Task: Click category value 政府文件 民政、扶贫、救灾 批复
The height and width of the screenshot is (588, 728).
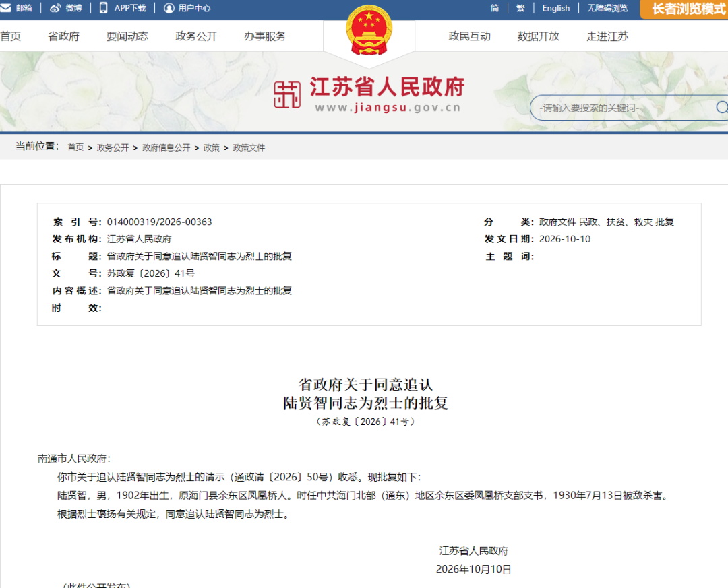Action: pyautogui.click(x=607, y=222)
